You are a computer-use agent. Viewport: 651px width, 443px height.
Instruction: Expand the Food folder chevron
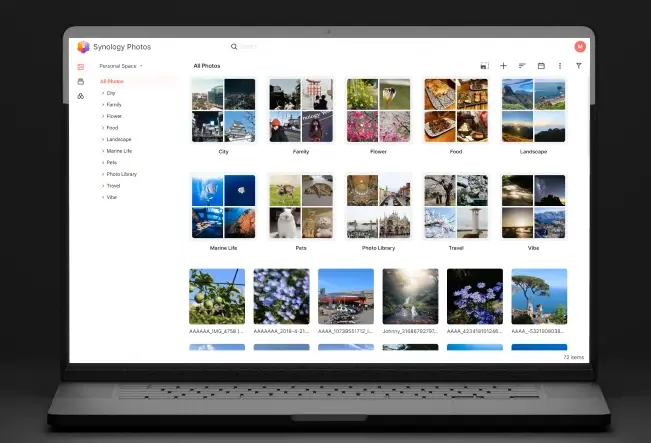(103, 128)
